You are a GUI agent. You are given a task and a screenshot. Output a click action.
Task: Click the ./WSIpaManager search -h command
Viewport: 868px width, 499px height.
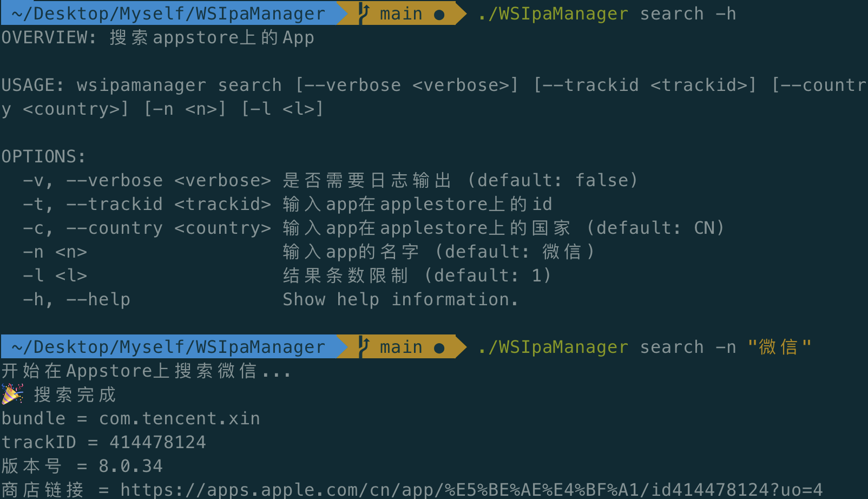tap(607, 14)
